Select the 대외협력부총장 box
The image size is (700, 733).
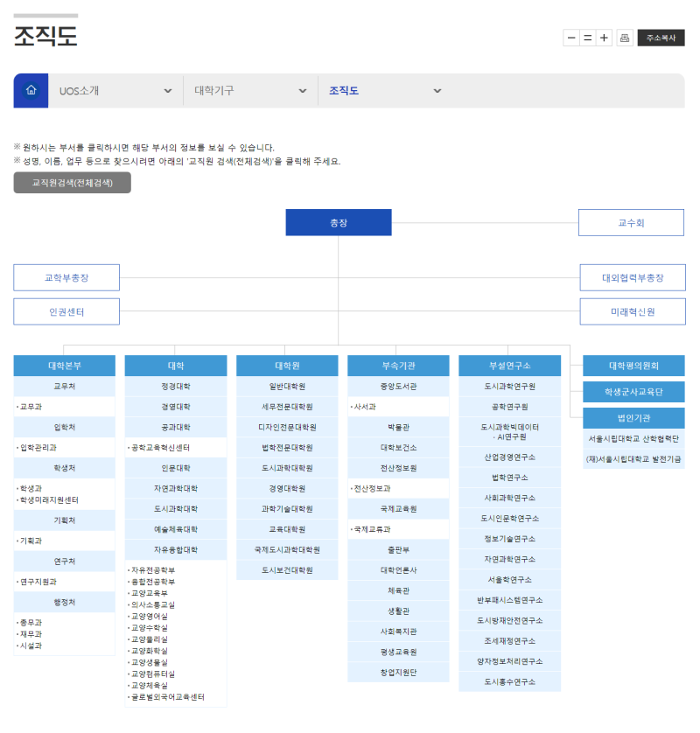coord(633,278)
